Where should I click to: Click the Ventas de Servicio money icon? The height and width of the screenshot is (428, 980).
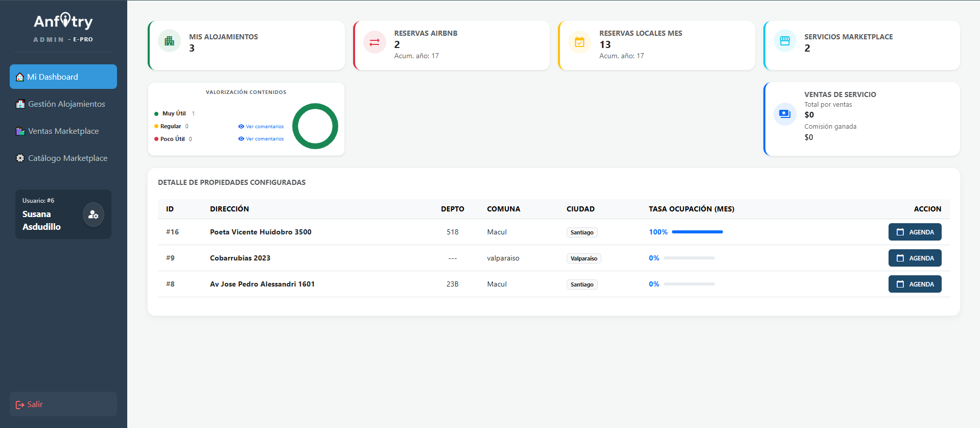(785, 114)
